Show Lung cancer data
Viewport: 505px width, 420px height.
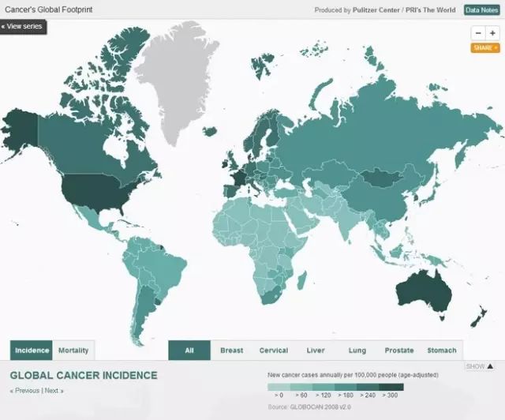[357, 351]
